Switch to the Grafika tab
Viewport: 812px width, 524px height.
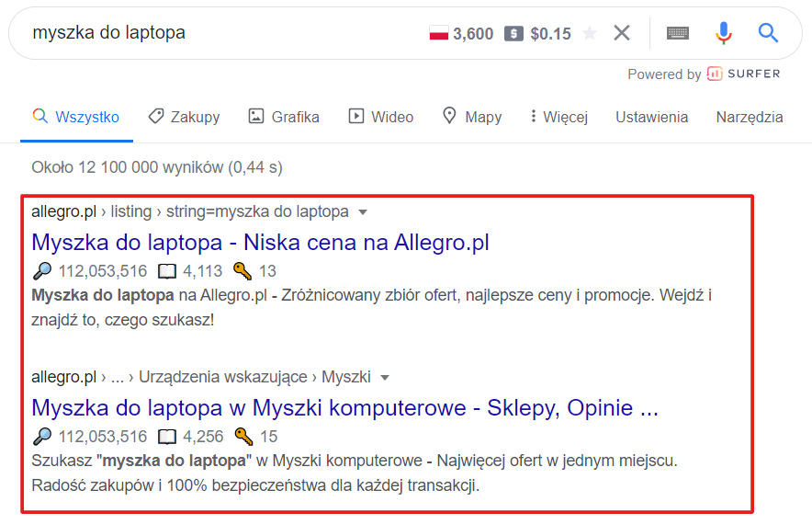tap(284, 117)
